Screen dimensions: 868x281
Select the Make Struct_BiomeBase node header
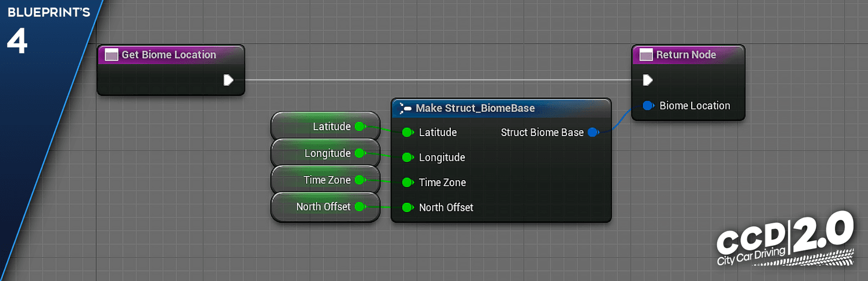click(501, 108)
